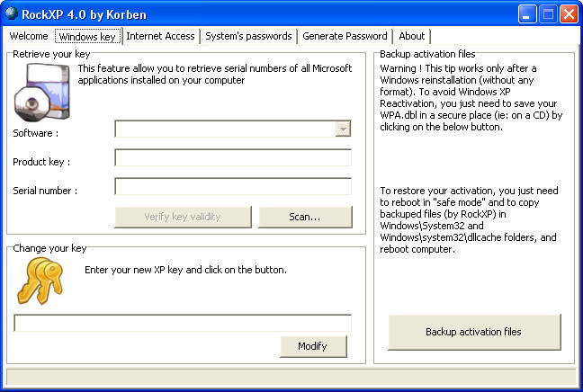Click 'This feature allow you to retrieve' text
583x392 pixels.
[x=214, y=75]
